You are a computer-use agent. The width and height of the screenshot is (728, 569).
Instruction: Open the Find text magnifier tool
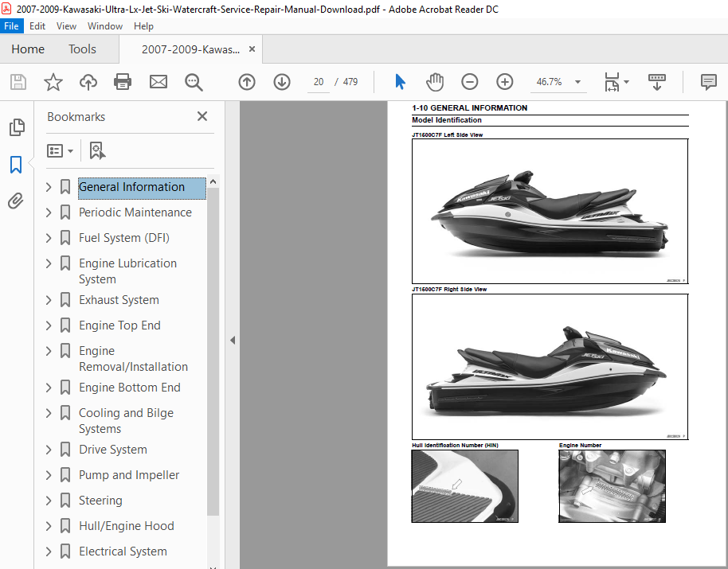tap(194, 82)
